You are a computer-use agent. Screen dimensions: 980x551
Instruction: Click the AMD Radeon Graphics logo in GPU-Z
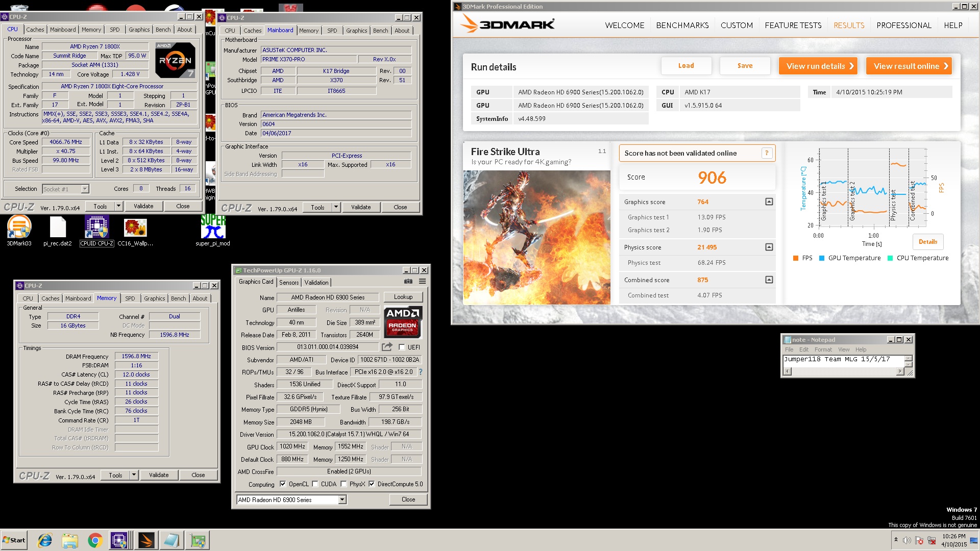403,322
